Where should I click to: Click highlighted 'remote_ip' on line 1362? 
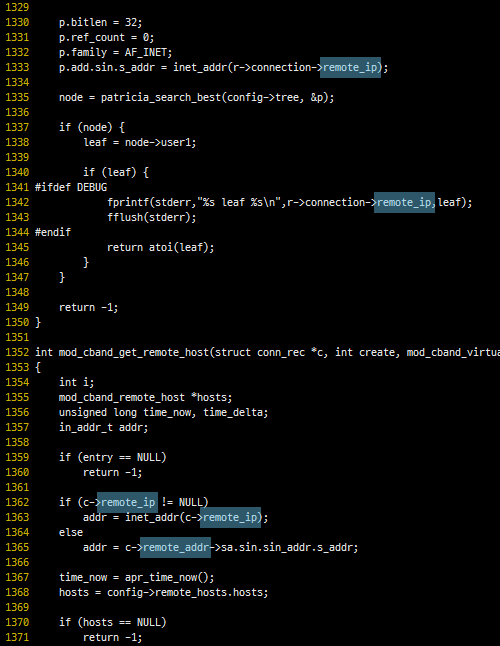[x=127, y=502]
